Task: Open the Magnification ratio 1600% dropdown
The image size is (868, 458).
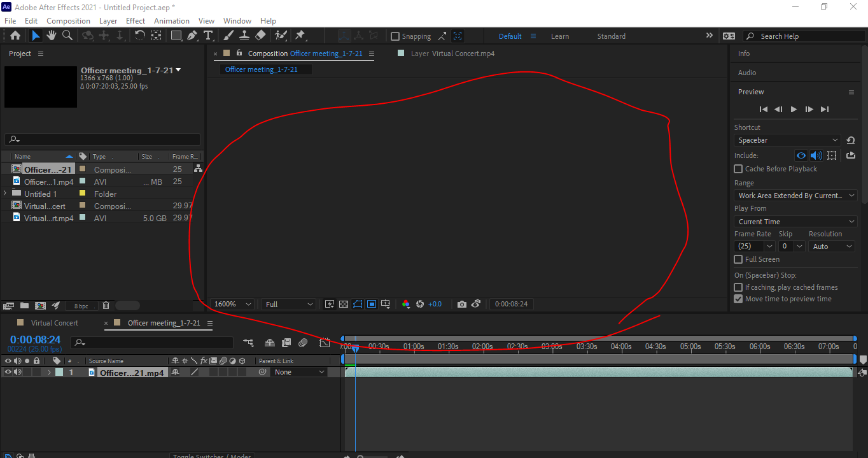Action: 231,304
